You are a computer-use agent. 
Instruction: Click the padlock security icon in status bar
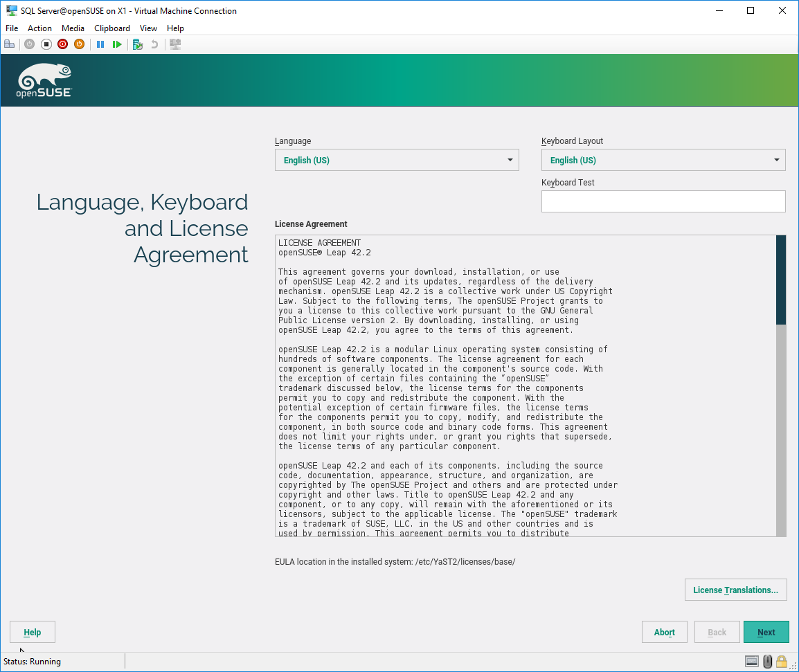(x=781, y=662)
